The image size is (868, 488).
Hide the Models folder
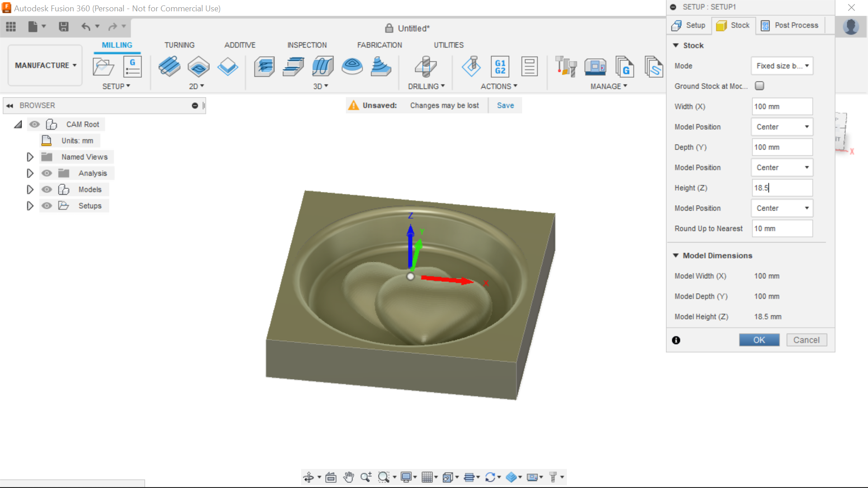[x=47, y=189]
